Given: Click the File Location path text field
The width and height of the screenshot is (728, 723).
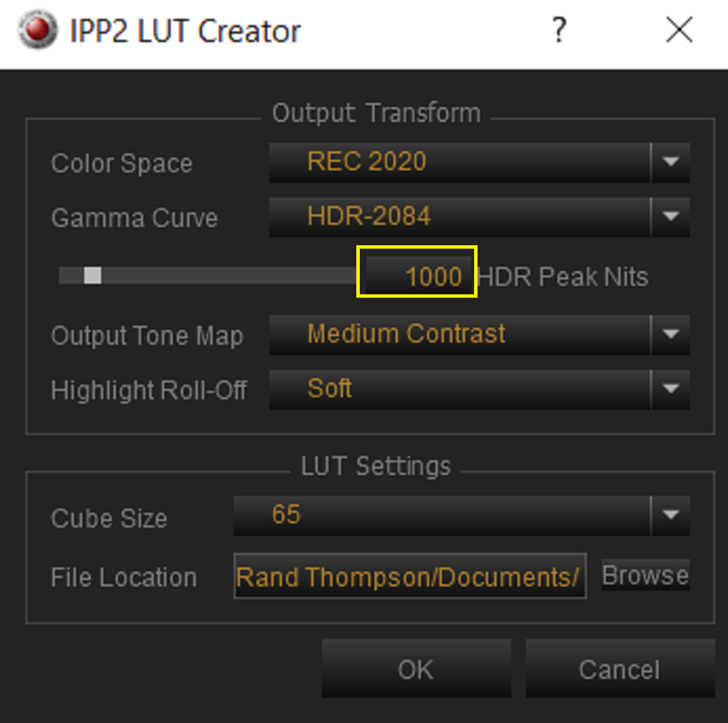Looking at the screenshot, I should pyautogui.click(x=410, y=576).
